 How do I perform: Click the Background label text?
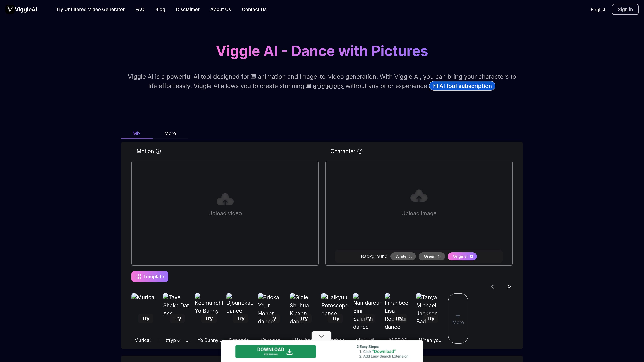point(374,256)
